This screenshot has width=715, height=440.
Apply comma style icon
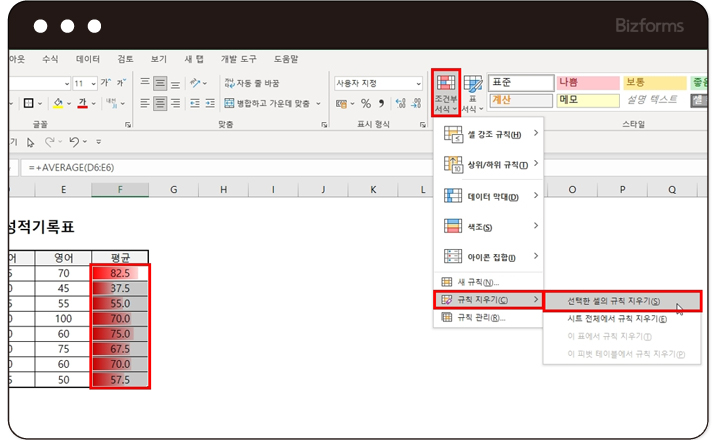pyautogui.click(x=381, y=104)
